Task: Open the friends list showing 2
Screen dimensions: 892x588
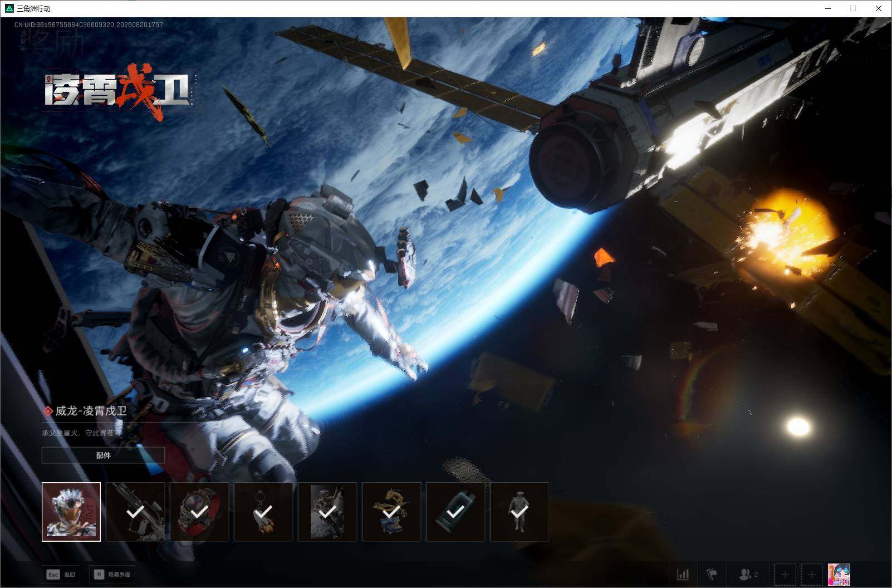Action: tap(748, 574)
